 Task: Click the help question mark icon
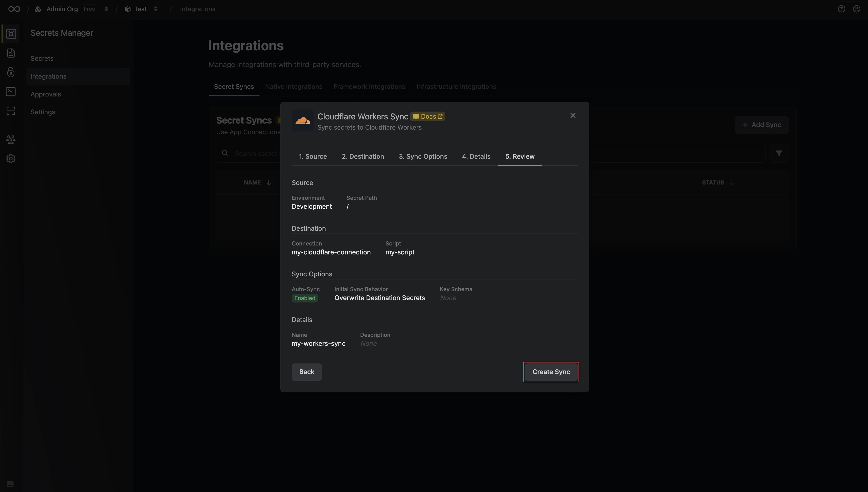click(841, 9)
